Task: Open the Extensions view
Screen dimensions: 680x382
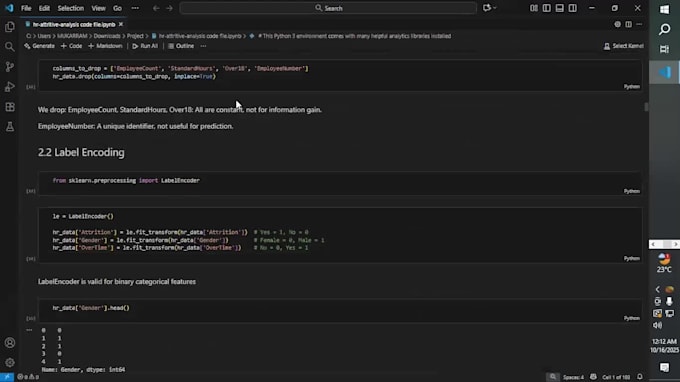Action: click(10, 107)
